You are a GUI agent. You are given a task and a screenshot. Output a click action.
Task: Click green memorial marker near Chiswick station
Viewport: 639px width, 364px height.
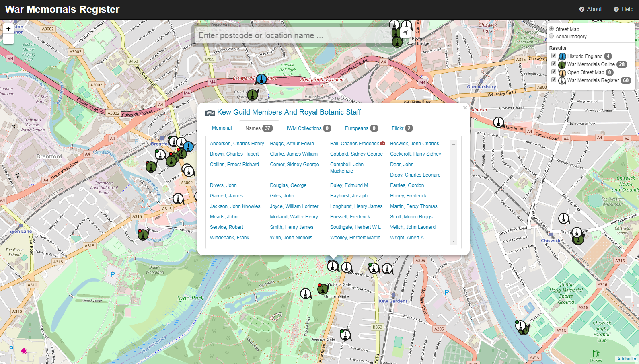[x=578, y=239]
